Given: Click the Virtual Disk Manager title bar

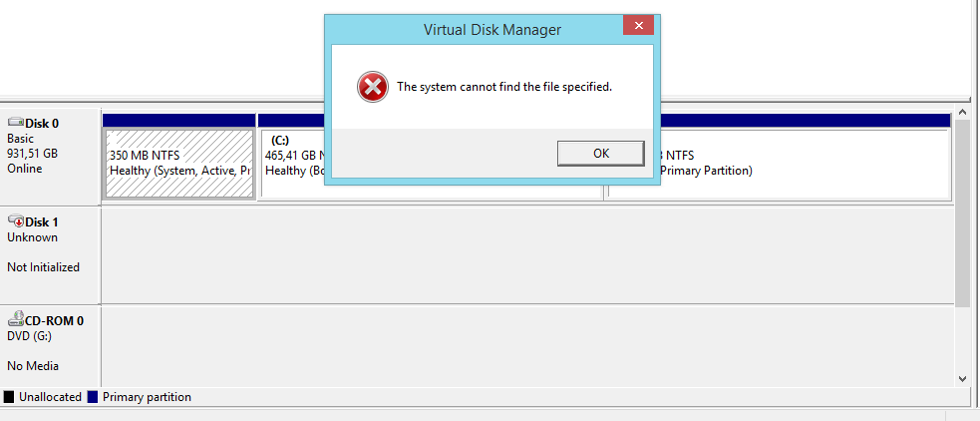Looking at the screenshot, I should 475,29.
